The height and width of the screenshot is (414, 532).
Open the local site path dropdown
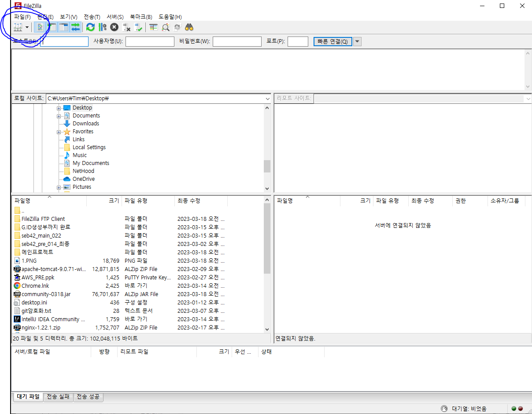point(267,99)
